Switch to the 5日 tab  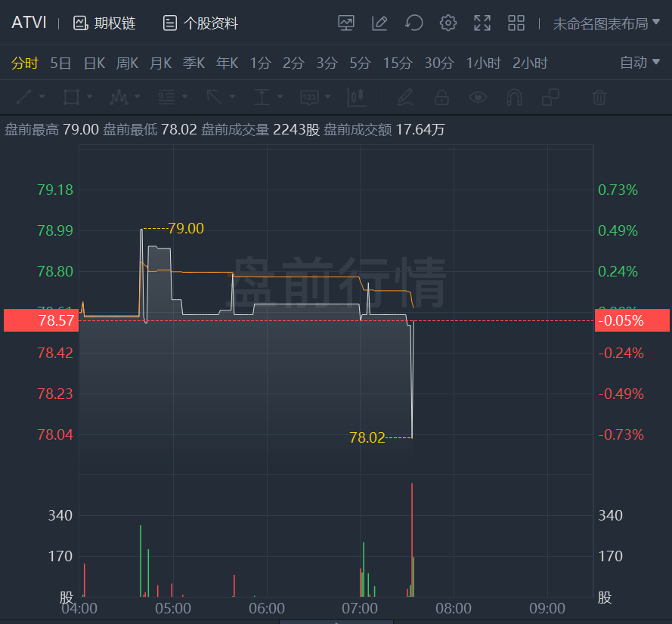point(60,63)
